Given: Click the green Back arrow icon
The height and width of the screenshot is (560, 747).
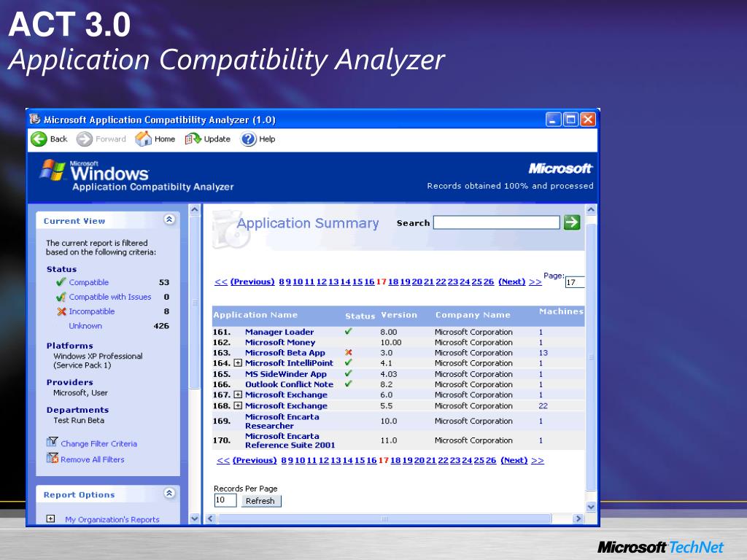Looking at the screenshot, I should 39,139.
